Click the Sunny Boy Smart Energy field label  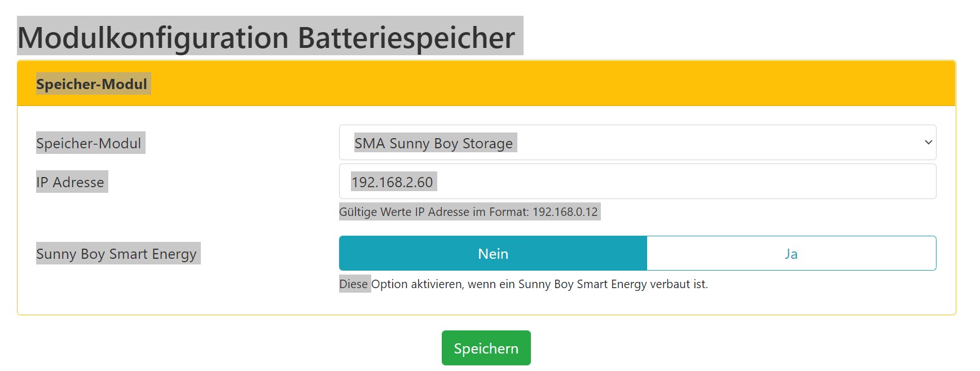pyautogui.click(x=116, y=254)
